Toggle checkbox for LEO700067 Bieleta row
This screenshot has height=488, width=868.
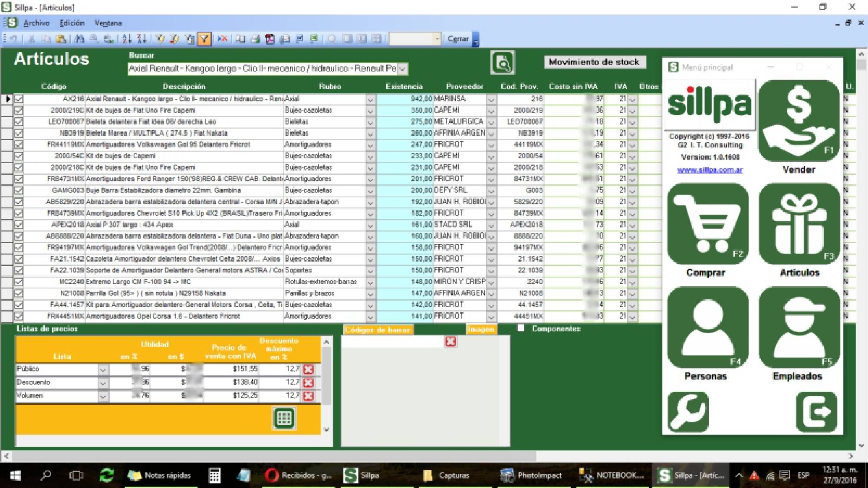(x=19, y=122)
